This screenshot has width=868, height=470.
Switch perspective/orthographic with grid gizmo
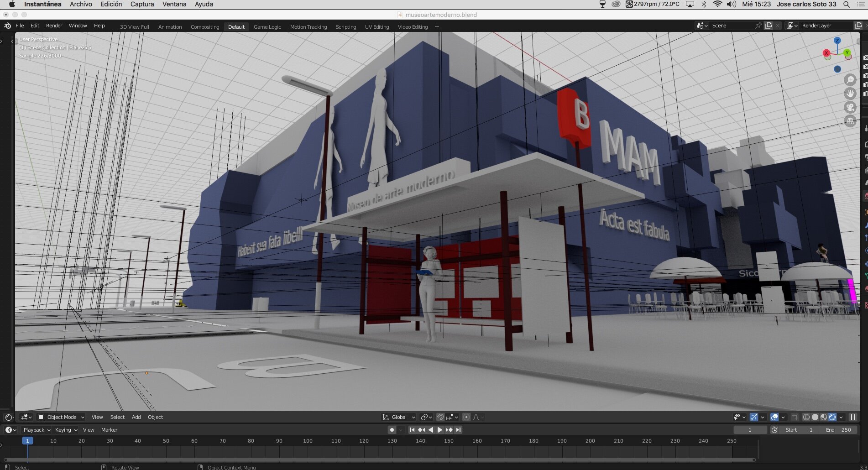tap(850, 121)
